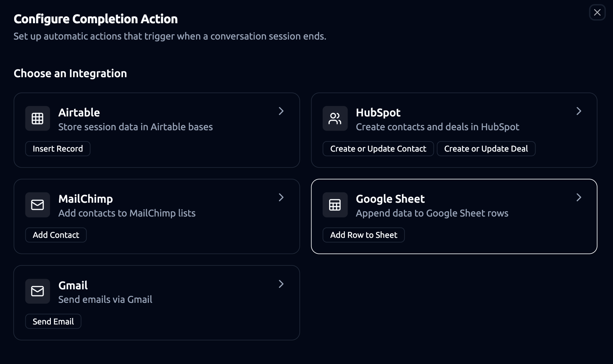This screenshot has height=364, width=613.
Task: Click the Gmail card description text
Action: tap(105, 299)
